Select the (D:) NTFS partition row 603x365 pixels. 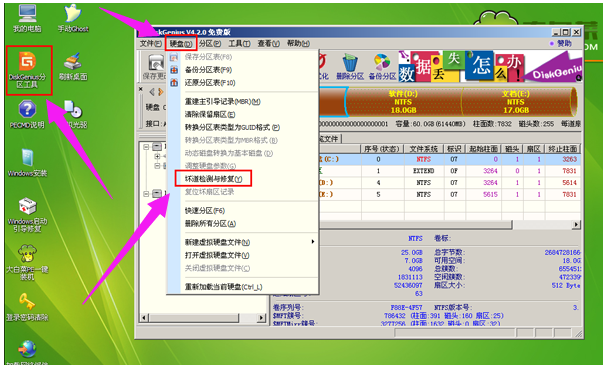[449, 183]
